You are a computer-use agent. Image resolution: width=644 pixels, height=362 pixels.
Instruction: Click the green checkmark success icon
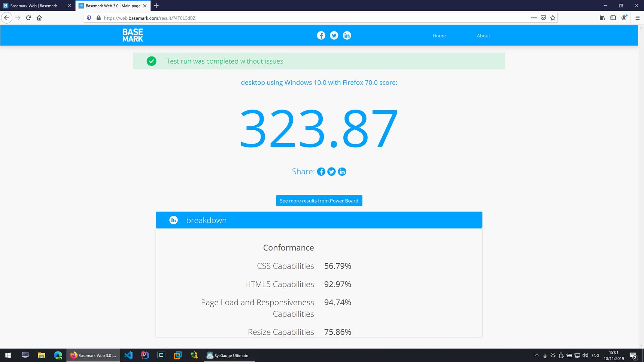[151, 61]
